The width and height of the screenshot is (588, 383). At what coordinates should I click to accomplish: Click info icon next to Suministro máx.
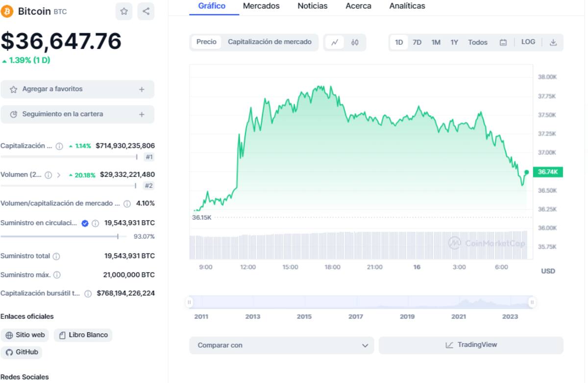57,275
